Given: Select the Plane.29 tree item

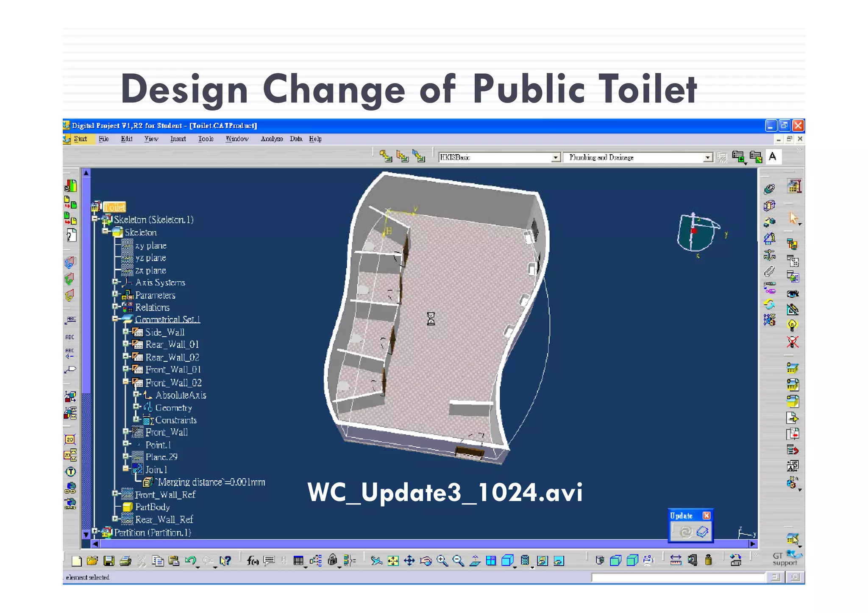Looking at the screenshot, I should tap(161, 457).
